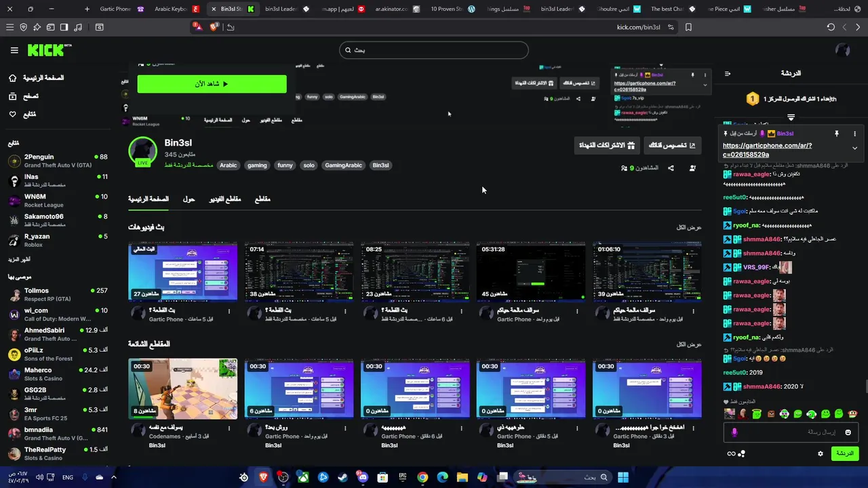The image size is (868, 488).
Task: Click عرض الكل for video streams
Action: click(689, 227)
